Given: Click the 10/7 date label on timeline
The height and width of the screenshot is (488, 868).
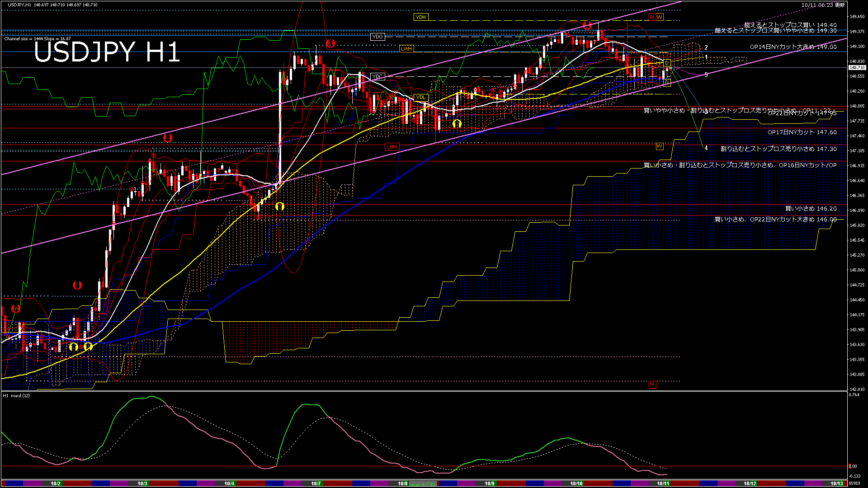Looking at the screenshot, I should pyautogui.click(x=316, y=483).
